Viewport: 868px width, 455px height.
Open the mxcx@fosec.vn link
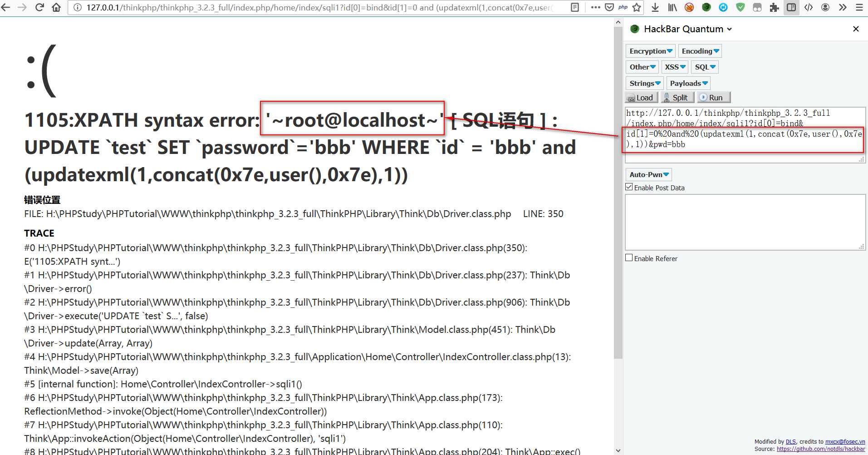point(845,441)
